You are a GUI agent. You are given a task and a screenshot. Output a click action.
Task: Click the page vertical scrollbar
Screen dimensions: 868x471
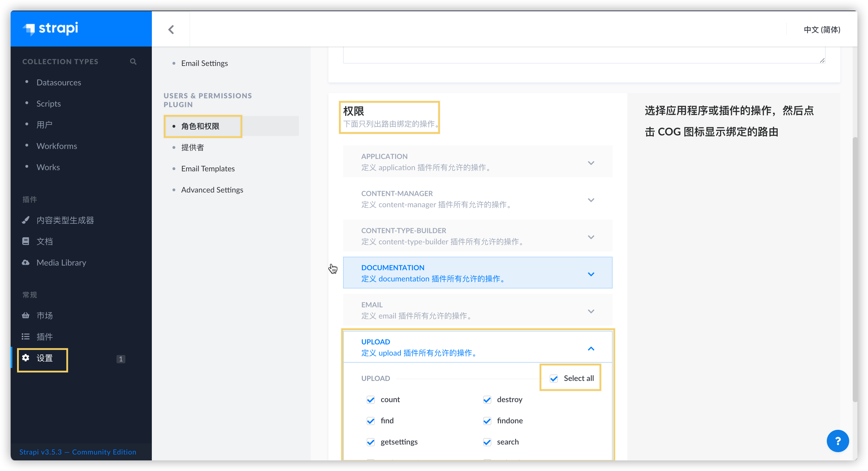tap(854, 269)
